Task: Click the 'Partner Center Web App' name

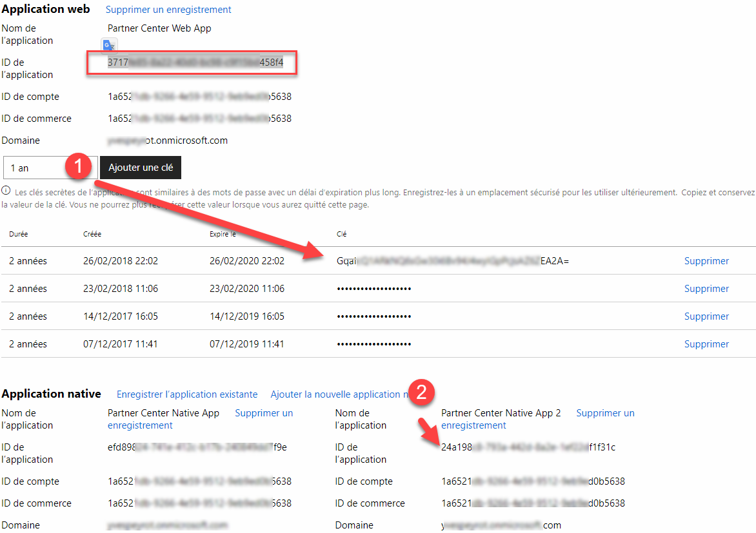Action: click(159, 28)
